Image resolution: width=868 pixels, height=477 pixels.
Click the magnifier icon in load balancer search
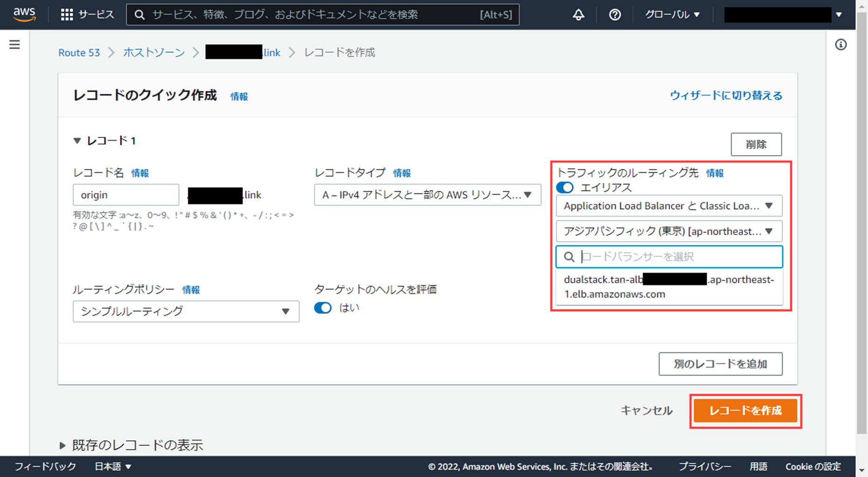tap(569, 257)
